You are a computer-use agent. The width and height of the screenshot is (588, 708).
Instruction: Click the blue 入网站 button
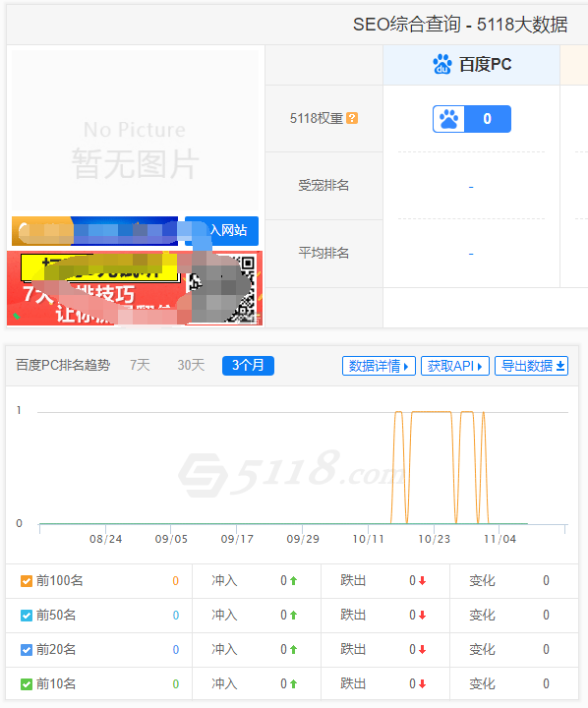point(222,230)
